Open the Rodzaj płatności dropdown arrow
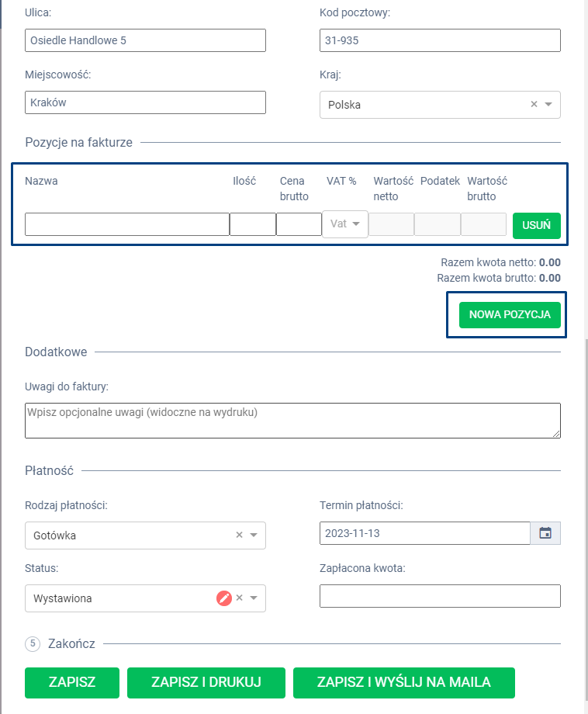Screen dimensions: 588x714 click(254, 535)
